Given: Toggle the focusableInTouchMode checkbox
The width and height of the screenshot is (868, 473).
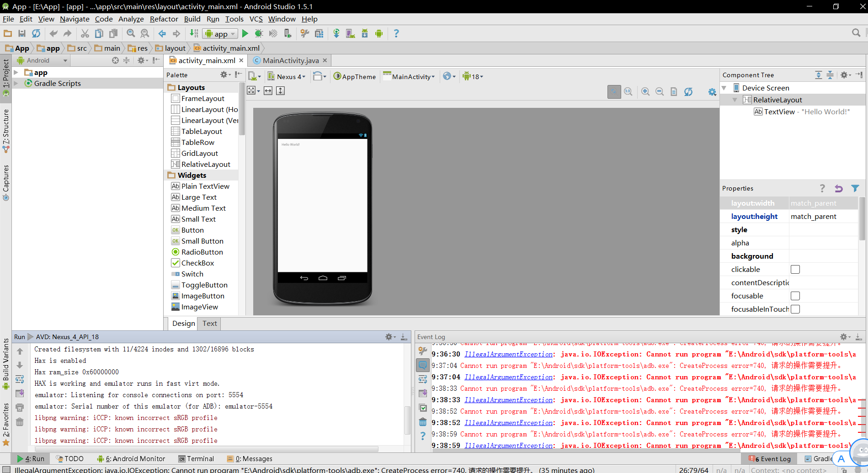Looking at the screenshot, I should 795,309.
